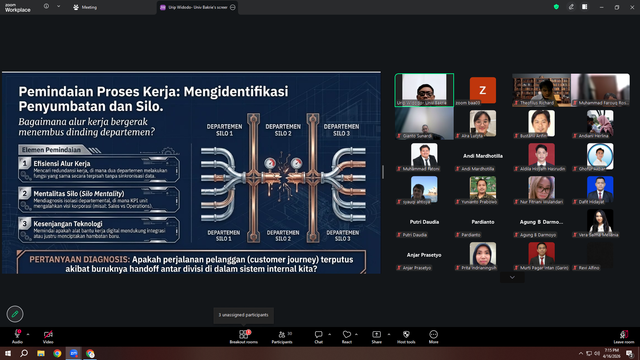Select Gianto Sunardi's video tile

click(x=424, y=123)
